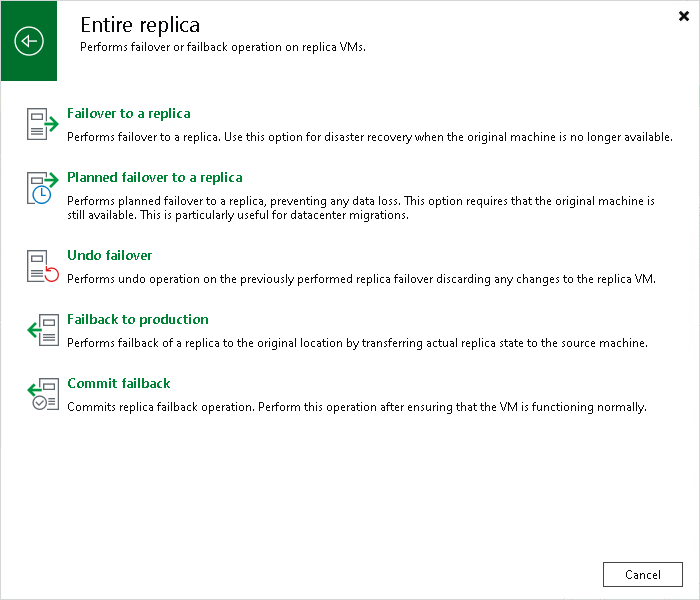Click the failover or failback subtitle text
The image size is (700, 600).
(x=223, y=47)
